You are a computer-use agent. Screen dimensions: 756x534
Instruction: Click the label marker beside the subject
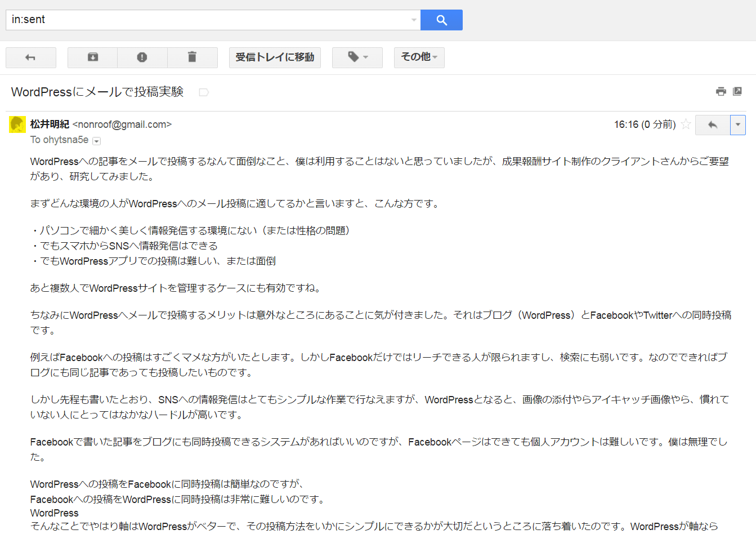[204, 92]
